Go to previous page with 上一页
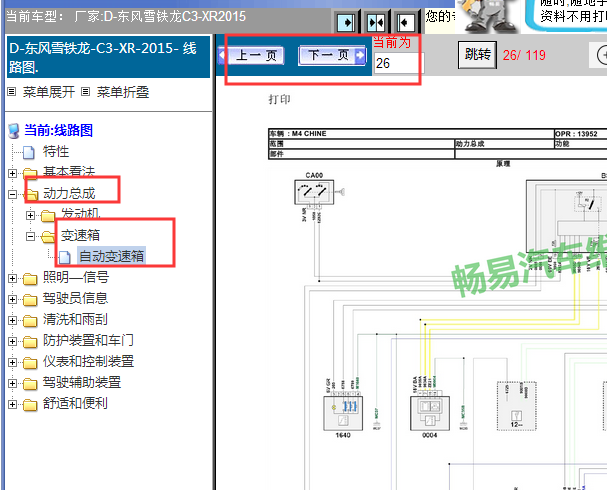The height and width of the screenshot is (490, 607). pos(252,55)
